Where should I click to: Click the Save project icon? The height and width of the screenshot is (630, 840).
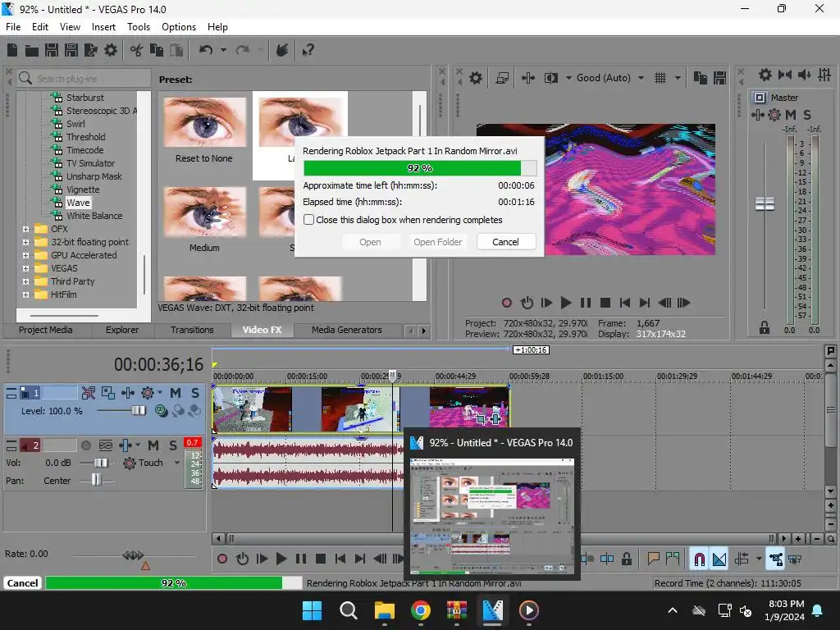coord(52,50)
